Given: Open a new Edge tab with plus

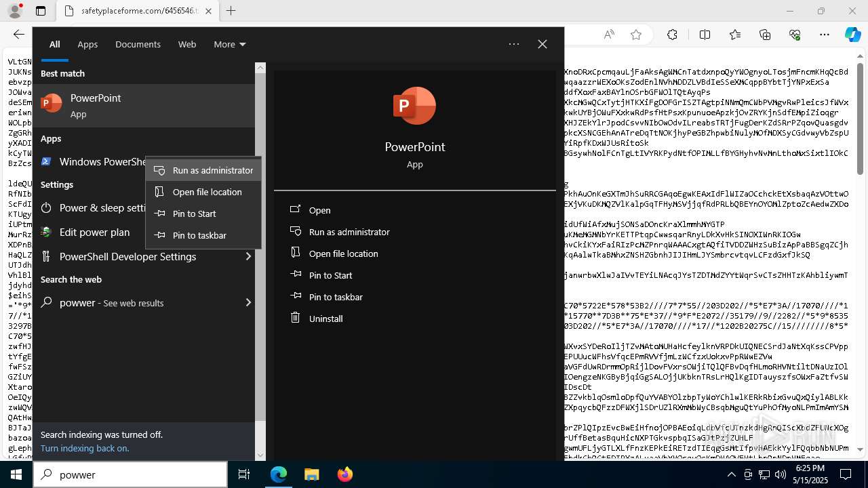Looking at the screenshot, I should pos(231,11).
